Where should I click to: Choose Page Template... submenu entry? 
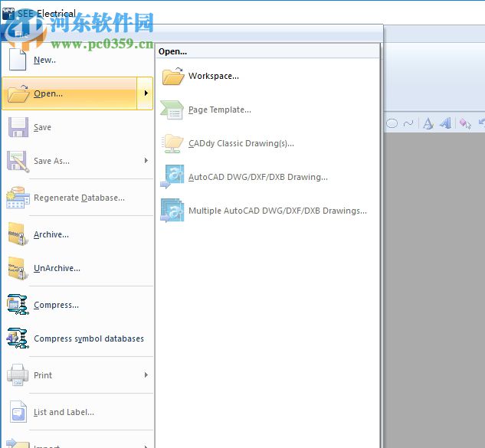tap(220, 110)
